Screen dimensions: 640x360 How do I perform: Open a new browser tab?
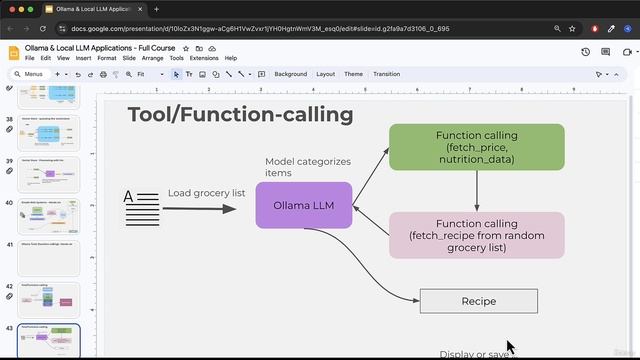(x=156, y=9)
